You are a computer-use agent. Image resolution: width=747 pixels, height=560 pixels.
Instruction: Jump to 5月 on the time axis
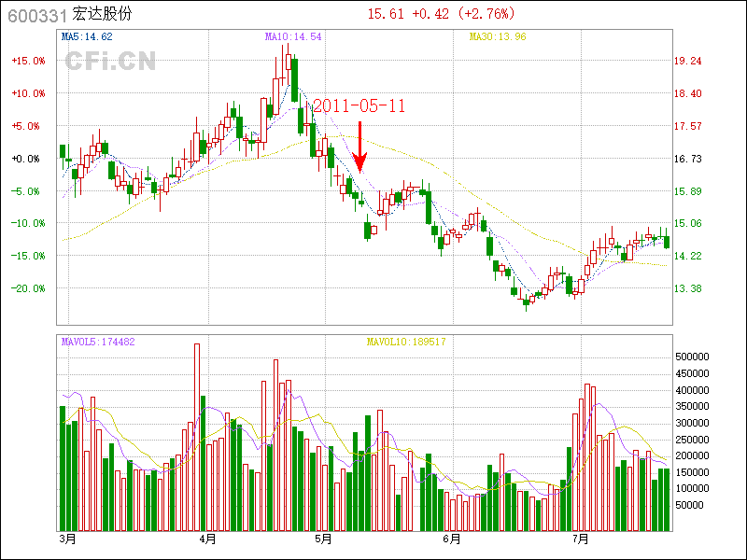(324, 539)
